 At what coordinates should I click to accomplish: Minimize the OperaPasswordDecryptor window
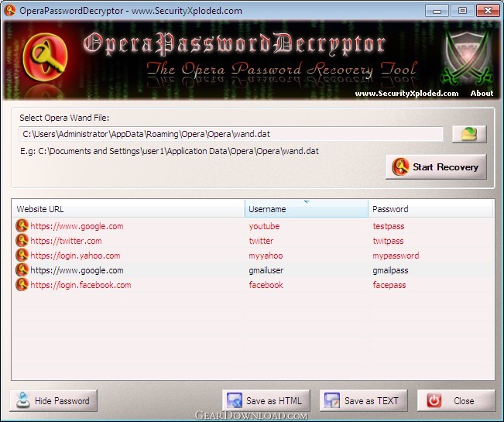(x=437, y=11)
